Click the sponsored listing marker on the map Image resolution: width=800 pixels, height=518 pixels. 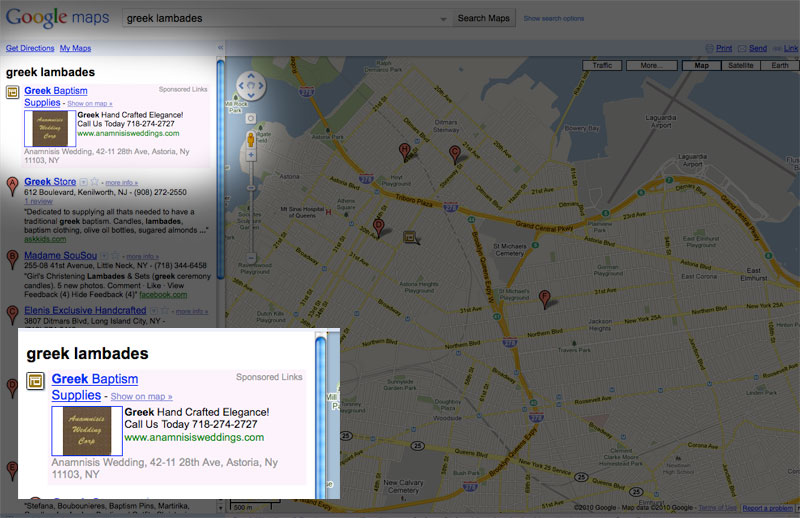(410, 236)
